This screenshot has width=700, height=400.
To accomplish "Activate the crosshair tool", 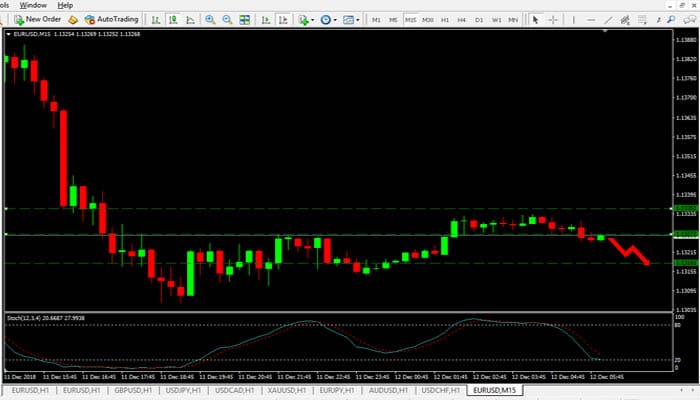I will coord(552,19).
